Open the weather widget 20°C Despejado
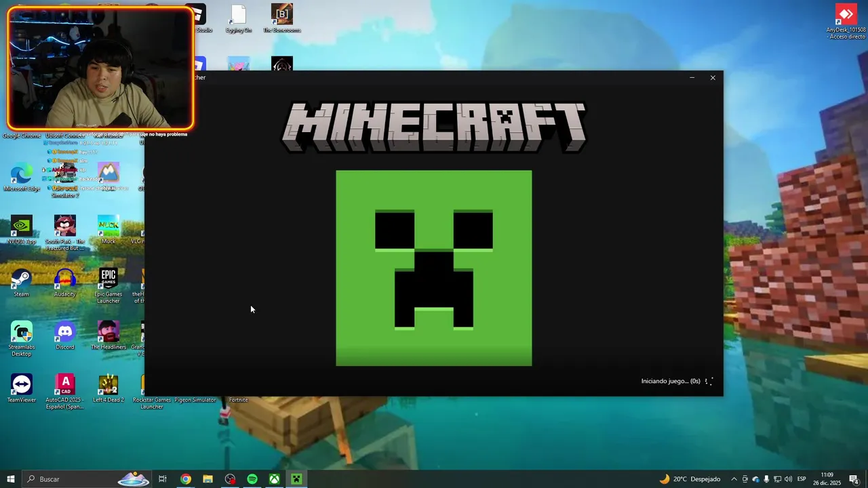 point(689,479)
